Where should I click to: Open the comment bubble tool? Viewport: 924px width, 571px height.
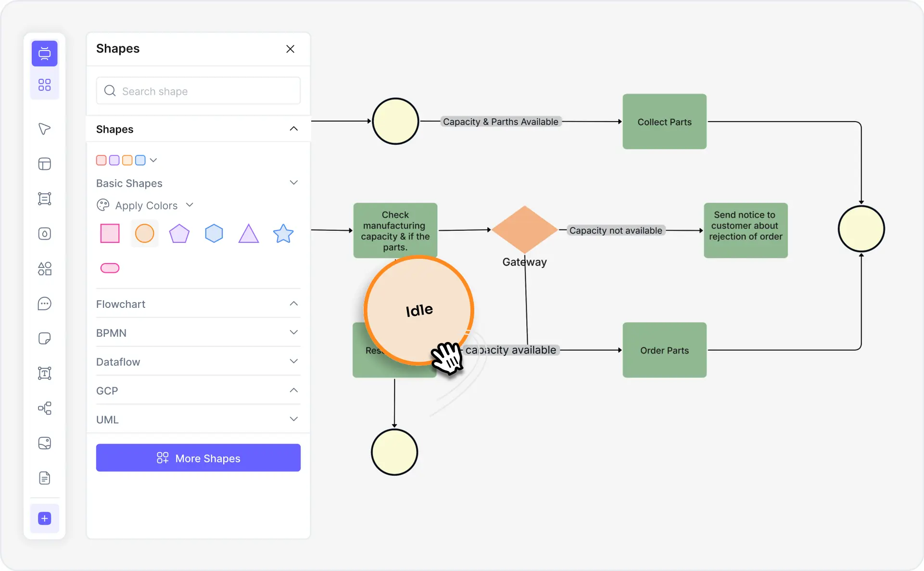[45, 304]
